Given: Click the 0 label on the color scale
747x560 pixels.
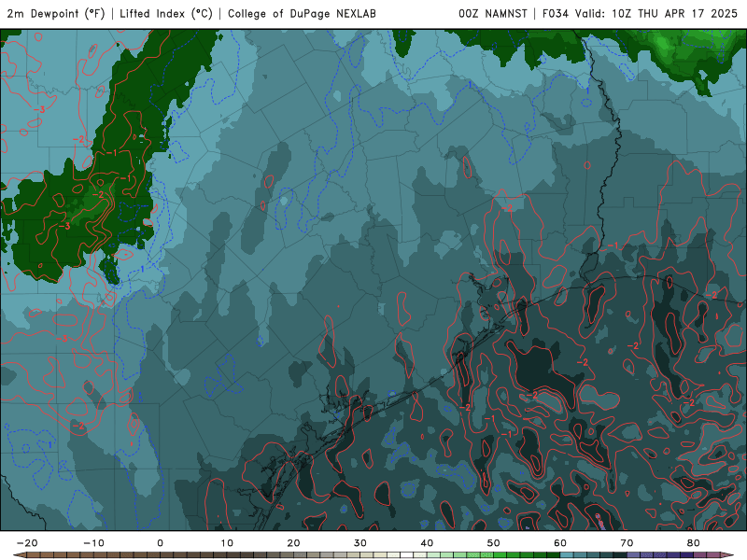Looking at the screenshot, I should click(x=160, y=543).
